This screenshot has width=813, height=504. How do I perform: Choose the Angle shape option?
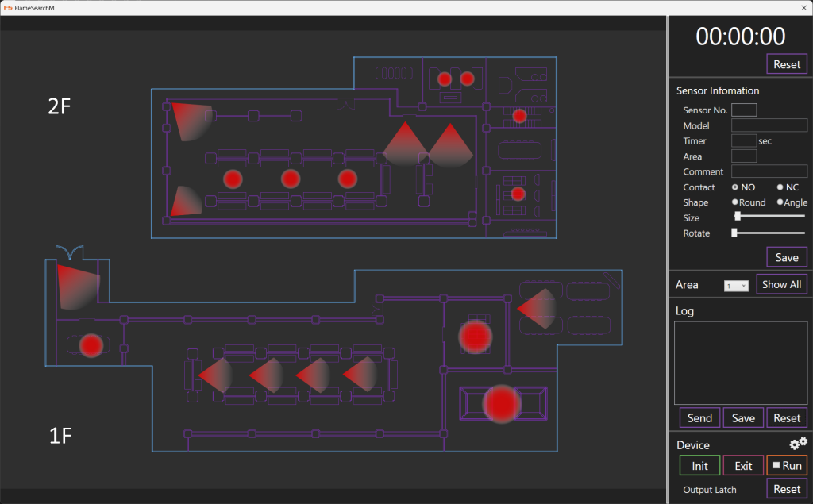tap(780, 202)
